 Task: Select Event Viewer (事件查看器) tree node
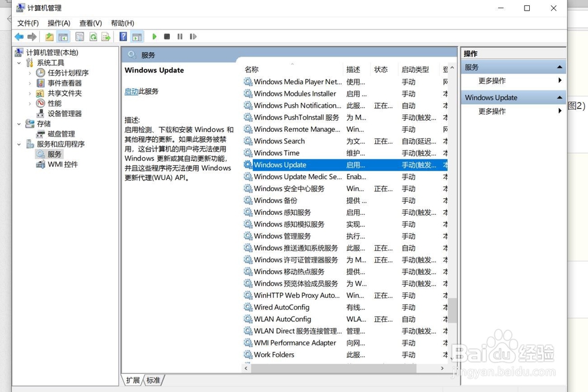coord(65,83)
